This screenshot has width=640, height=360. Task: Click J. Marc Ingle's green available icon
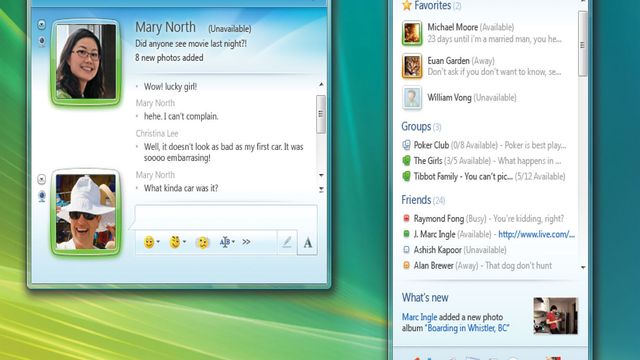pyautogui.click(x=406, y=234)
